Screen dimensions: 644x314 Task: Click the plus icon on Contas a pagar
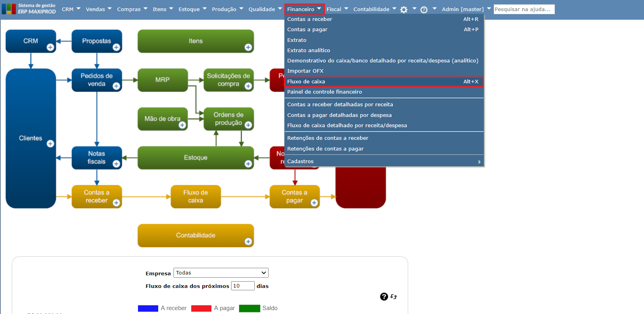[x=314, y=203]
